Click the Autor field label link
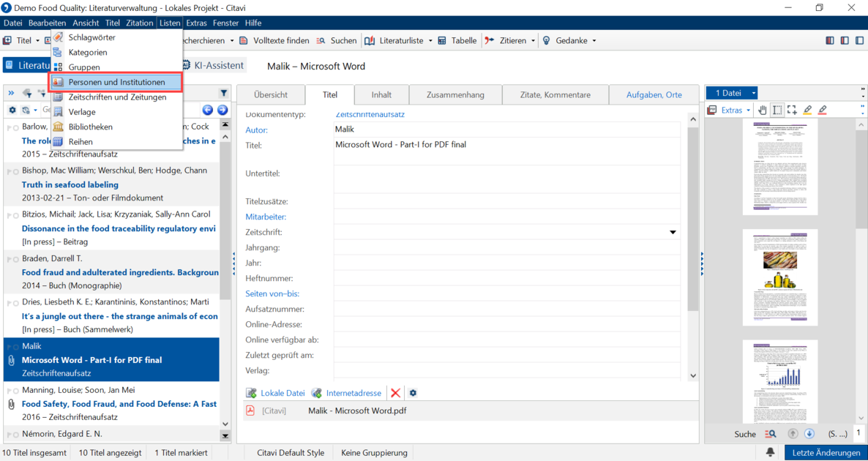The image size is (868, 461). point(256,130)
